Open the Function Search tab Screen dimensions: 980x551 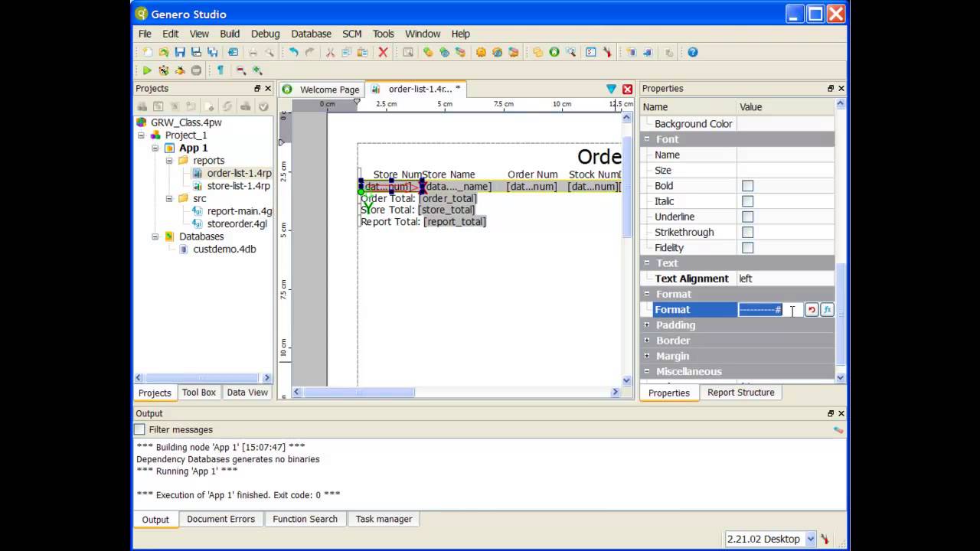305,519
